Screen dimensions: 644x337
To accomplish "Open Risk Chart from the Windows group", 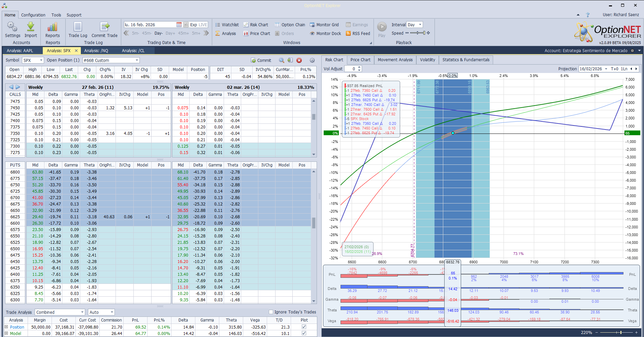I will coord(256,25).
